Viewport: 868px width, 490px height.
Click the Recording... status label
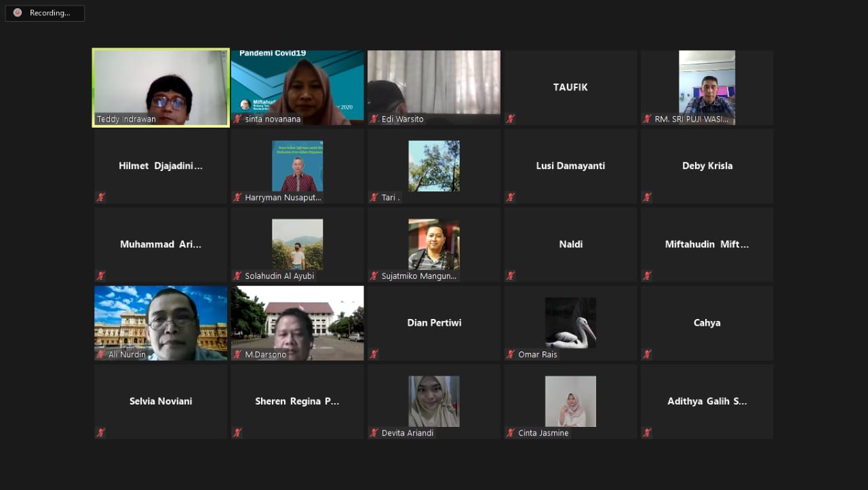(50, 13)
